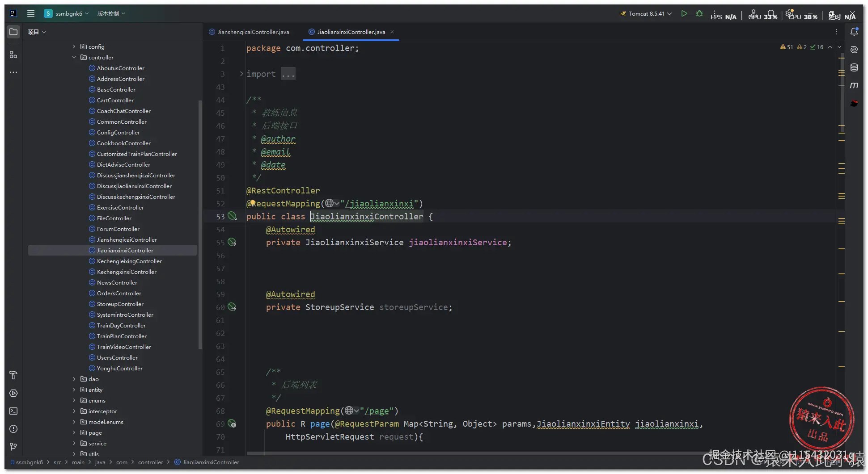This screenshot has width=868, height=474.
Task: Open the 项目 view selector dropdown
Action: [x=37, y=32]
